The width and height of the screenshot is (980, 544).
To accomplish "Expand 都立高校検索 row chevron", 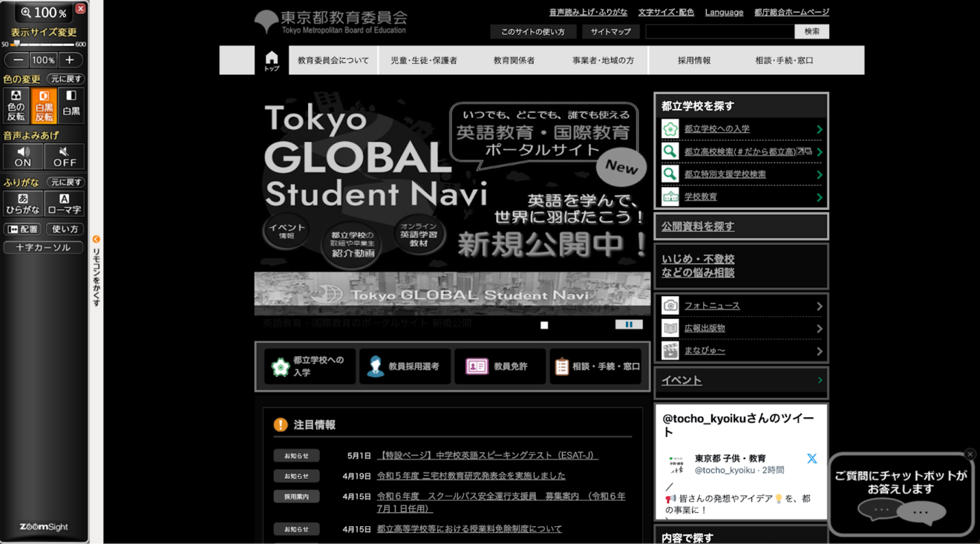I will [x=820, y=152].
